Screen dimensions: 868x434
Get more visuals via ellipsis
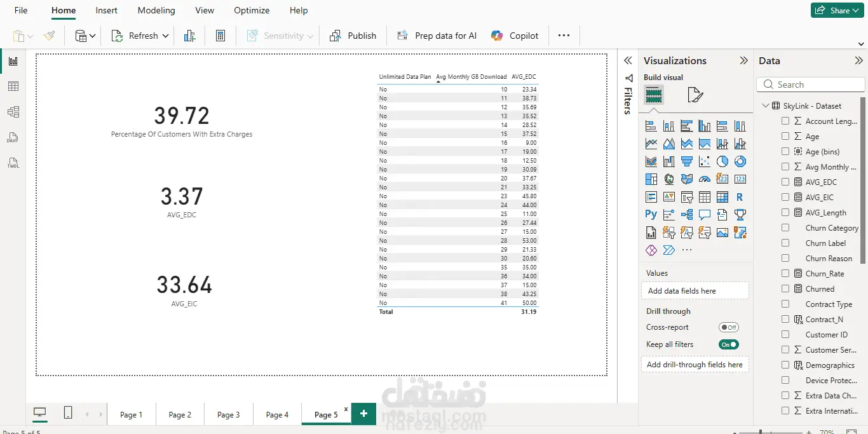[x=686, y=250]
